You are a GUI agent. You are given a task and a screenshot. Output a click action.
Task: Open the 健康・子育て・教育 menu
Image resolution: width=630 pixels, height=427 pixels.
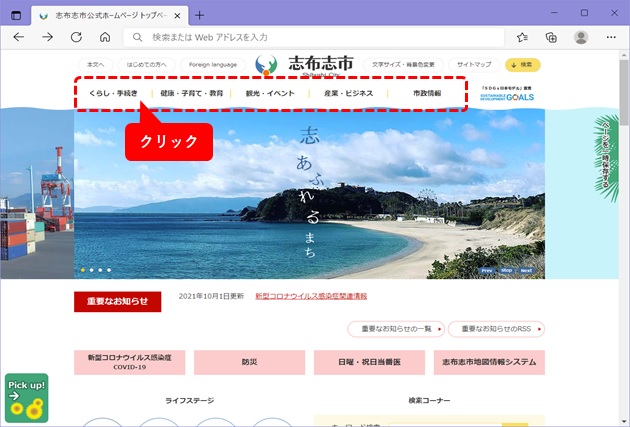coord(192,93)
